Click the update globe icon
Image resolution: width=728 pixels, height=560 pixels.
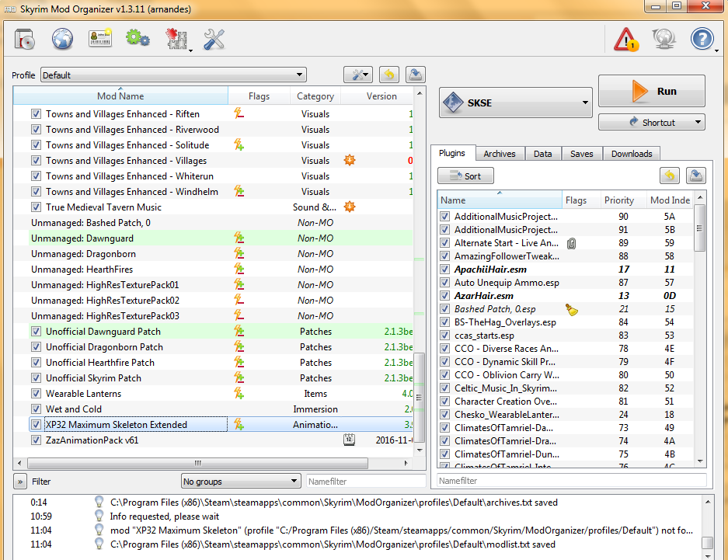664,39
